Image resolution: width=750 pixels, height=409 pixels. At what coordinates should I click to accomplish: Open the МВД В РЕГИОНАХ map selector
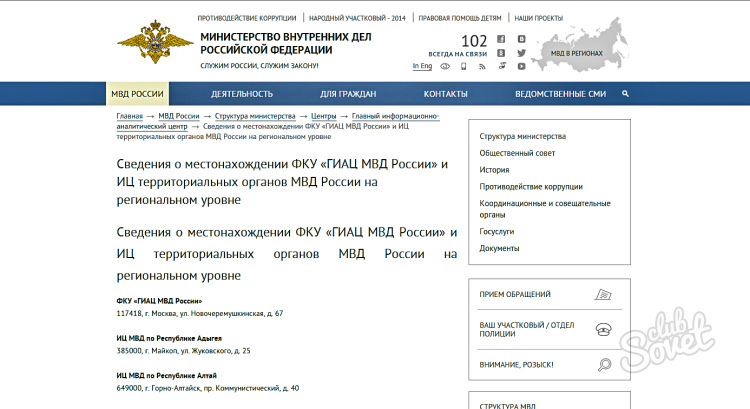(x=577, y=47)
